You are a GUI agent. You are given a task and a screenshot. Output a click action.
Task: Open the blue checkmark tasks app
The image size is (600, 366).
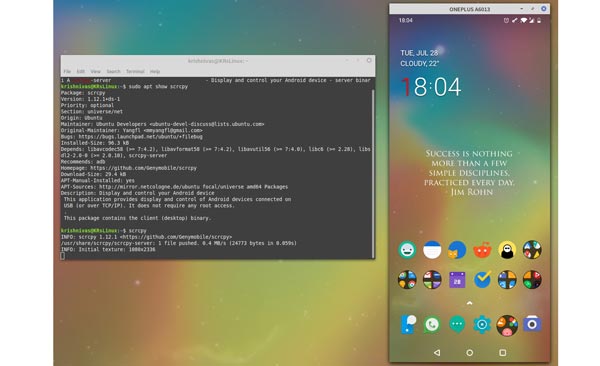[x=482, y=279]
